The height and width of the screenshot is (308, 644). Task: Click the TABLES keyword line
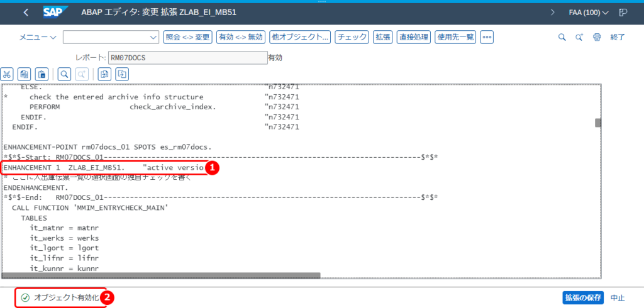point(34,217)
